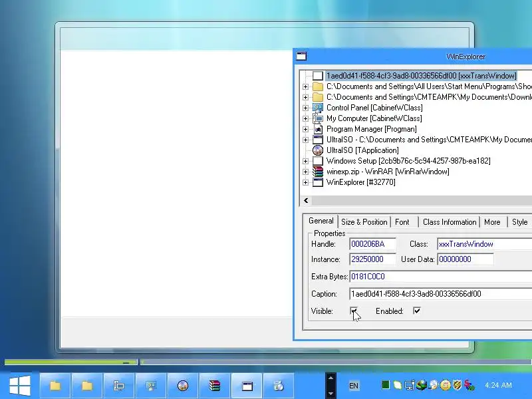Select the Control Panel [CabinetWClass] entry
This screenshot has height=399, width=532.
click(x=374, y=108)
